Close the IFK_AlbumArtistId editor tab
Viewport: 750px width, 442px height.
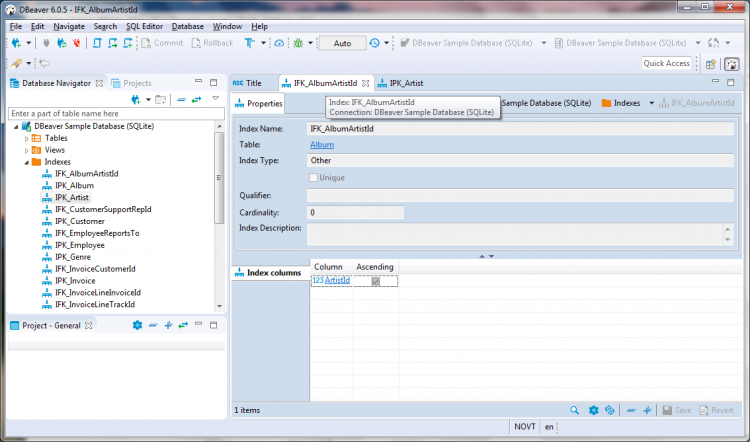(365, 83)
